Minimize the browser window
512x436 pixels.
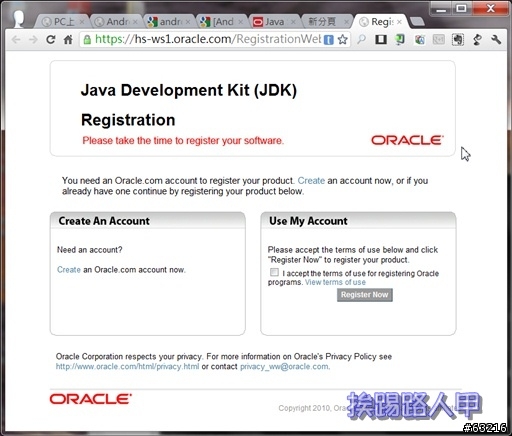click(441, 9)
